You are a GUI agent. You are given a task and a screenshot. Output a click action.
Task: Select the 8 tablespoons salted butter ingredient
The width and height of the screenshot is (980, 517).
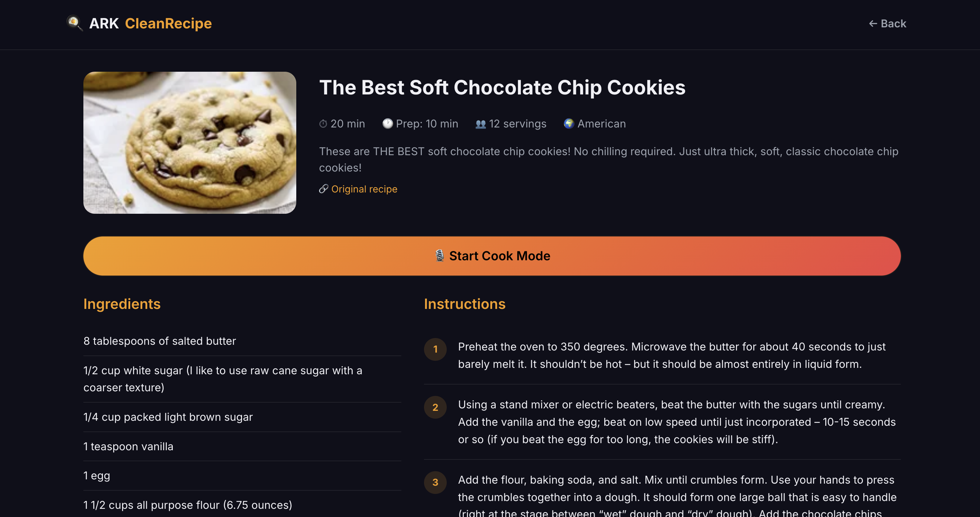pyautogui.click(x=160, y=341)
